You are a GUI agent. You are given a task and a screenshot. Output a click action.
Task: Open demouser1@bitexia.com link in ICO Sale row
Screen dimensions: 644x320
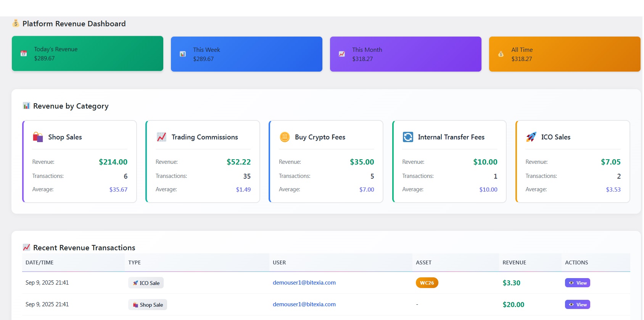304,283
